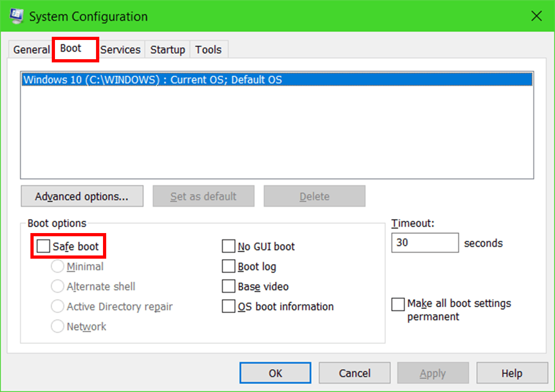The image size is (555, 392).
Task: Open the Tools tab
Action: [x=208, y=49]
